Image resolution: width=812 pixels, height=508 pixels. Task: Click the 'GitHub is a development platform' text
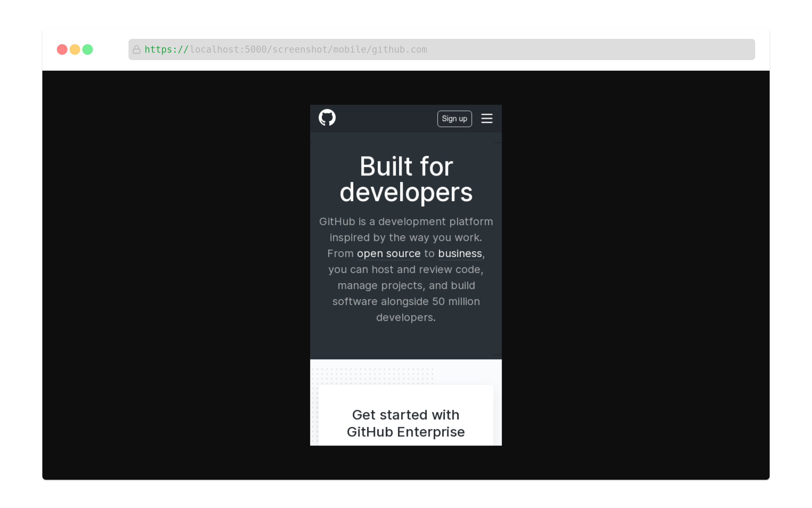pos(406,221)
